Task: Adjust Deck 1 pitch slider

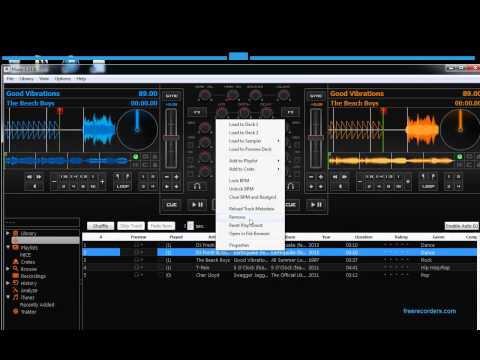Action: point(171,138)
